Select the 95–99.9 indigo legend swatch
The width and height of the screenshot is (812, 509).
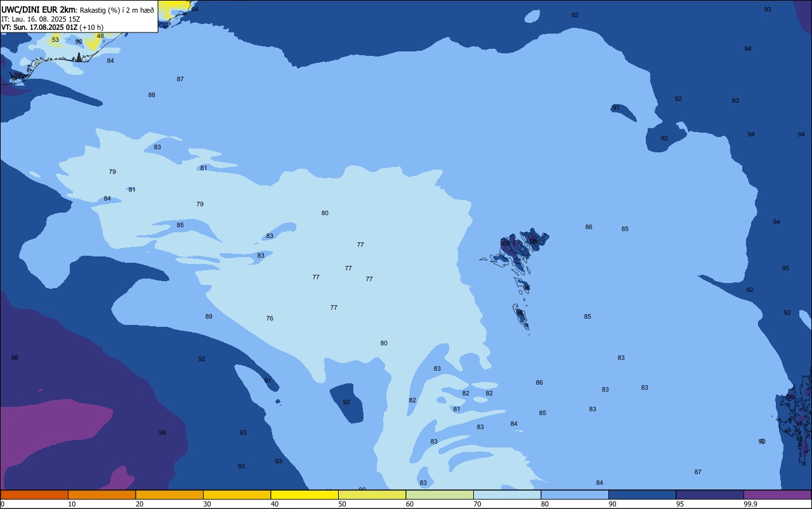(710, 494)
